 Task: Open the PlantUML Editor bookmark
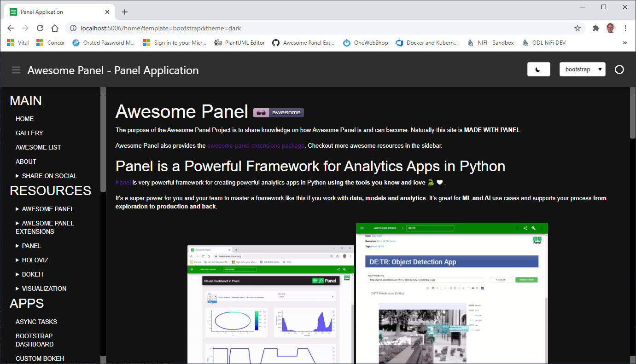tap(245, 43)
